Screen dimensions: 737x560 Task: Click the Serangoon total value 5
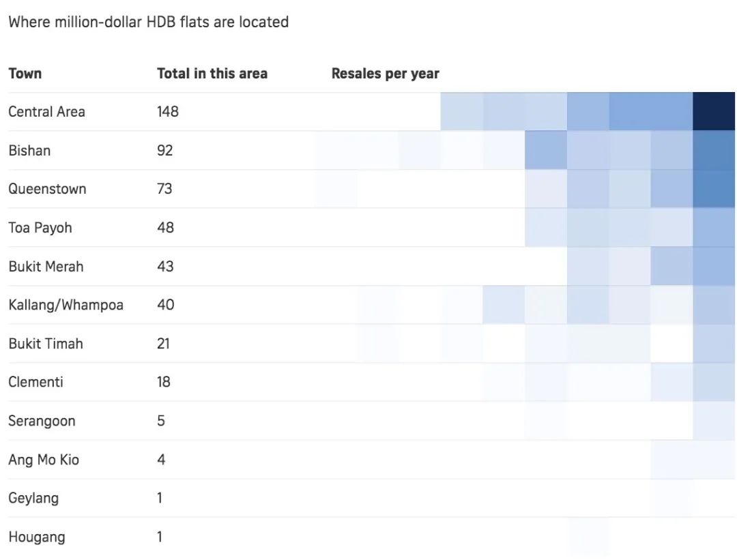coord(161,421)
